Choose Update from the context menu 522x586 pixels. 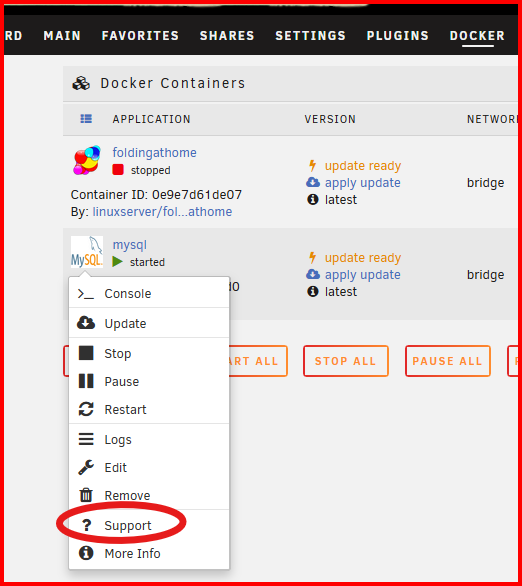pos(149,323)
